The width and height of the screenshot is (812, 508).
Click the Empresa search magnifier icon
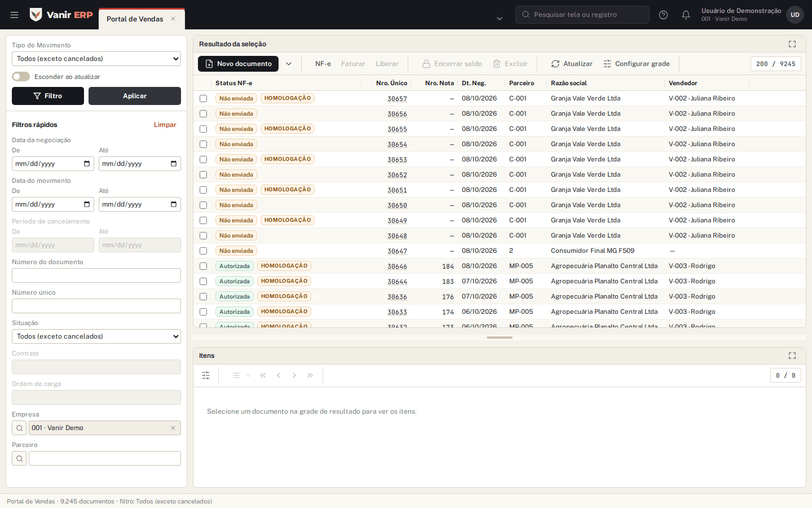coord(19,428)
